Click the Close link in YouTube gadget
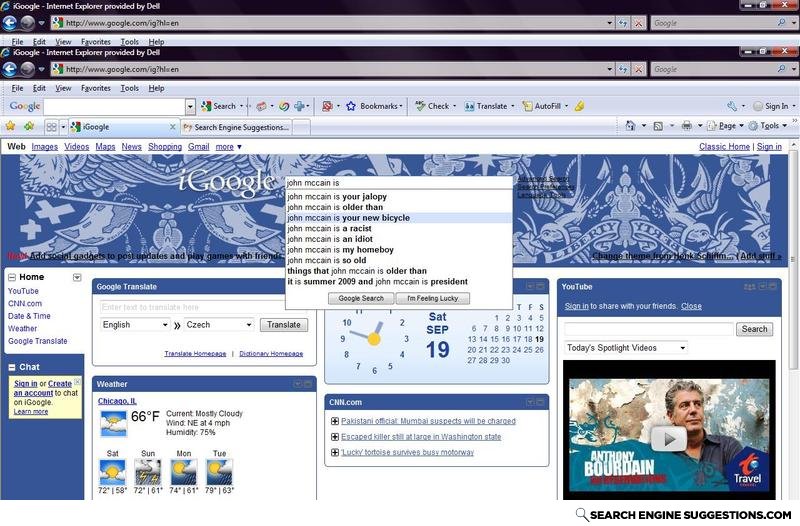 click(691, 306)
